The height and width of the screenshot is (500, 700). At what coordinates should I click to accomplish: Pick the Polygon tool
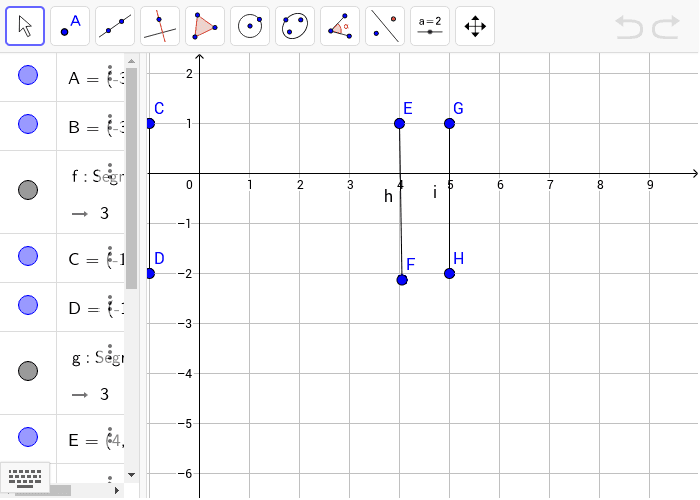click(x=205, y=26)
